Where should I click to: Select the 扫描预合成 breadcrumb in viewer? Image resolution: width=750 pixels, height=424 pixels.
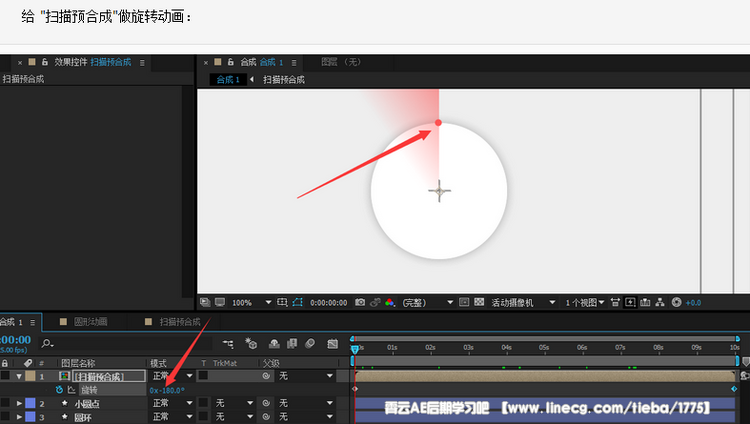point(284,79)
